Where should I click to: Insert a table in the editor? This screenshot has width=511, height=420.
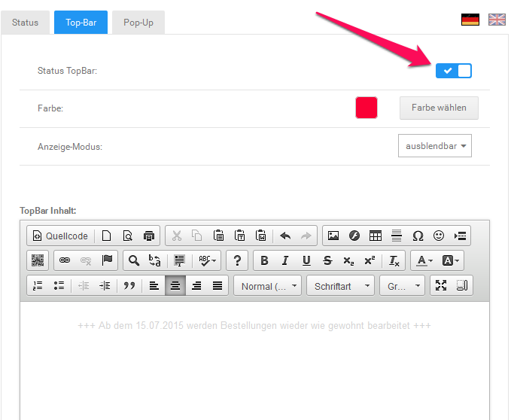(375, 236)
